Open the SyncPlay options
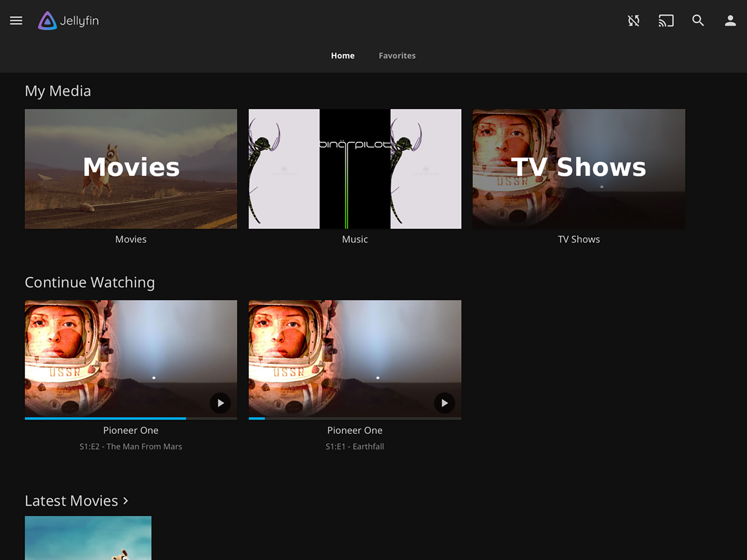The height and width of the screenshot is (560, 747). pos(634,21)
